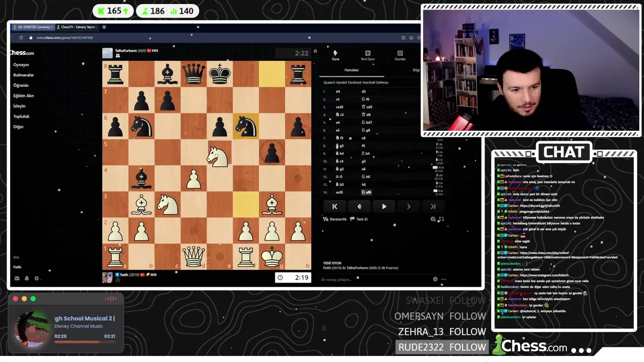The image size is (644, 362).
Task: Open the three-dots chat options menu
Action: pos(443,279)
